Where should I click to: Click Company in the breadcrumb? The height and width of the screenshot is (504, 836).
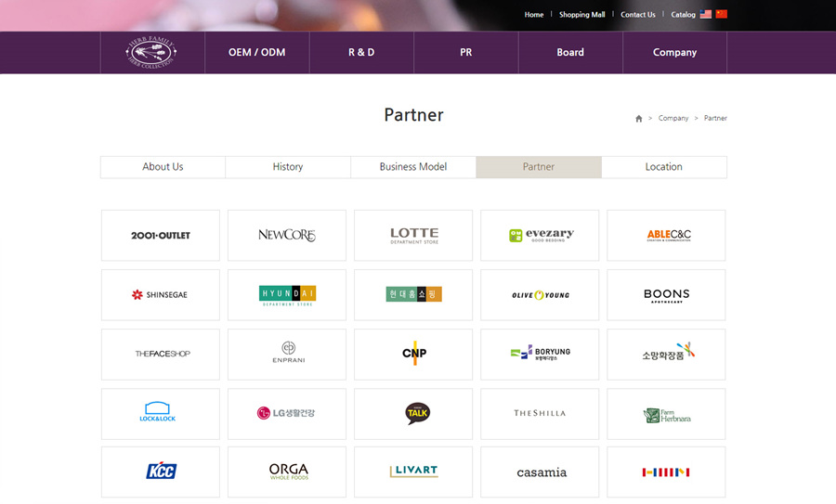pos(673,118)
